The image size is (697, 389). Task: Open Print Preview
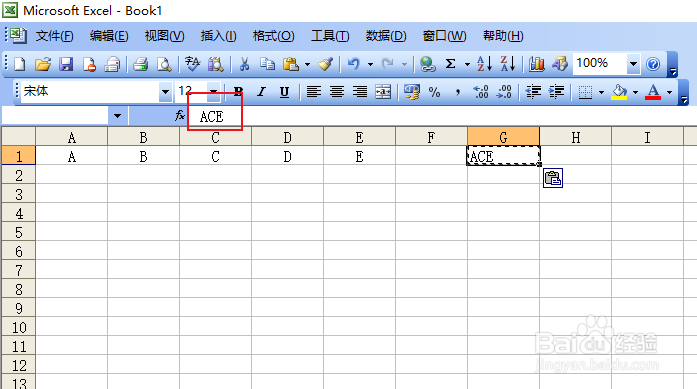141,64
